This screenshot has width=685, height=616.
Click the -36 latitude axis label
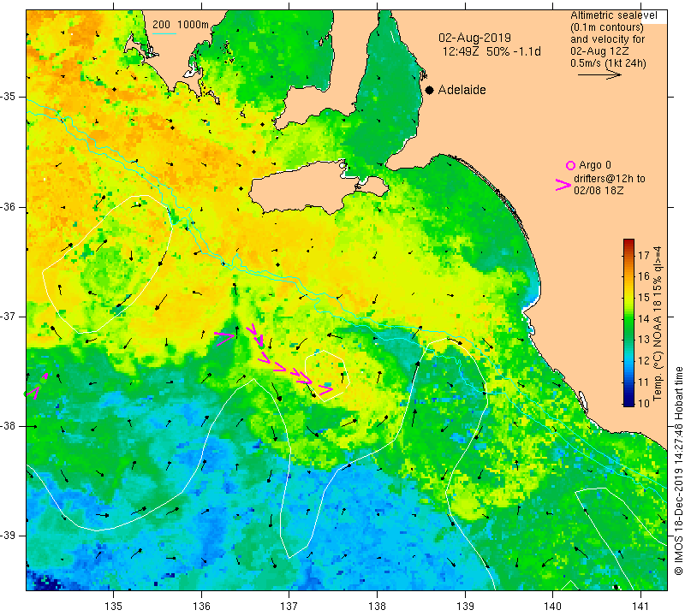point(9,206)
